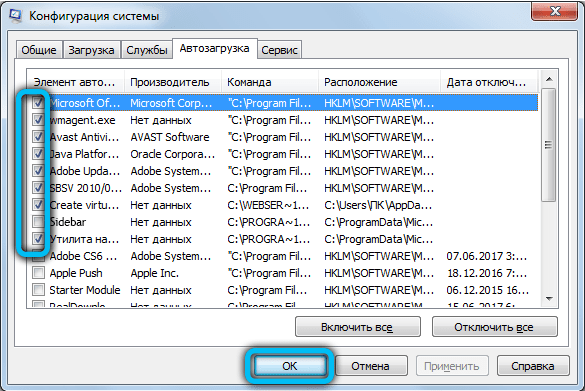Image resolution: width=585 pixels, height=391 pixels.
Task: Select the Microsoft Corp... manufacturer cell
Action: pyautogui.click(x=171, y=103)
